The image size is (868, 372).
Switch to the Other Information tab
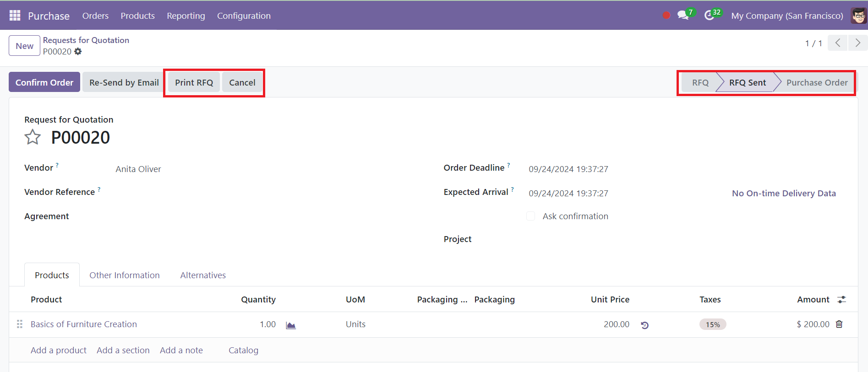coord(125,275)
